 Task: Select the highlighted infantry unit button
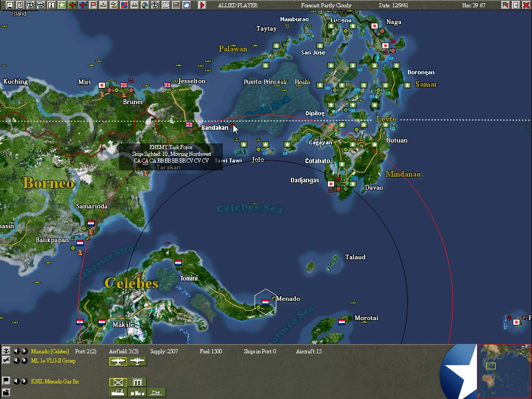(x=118, y=382)
